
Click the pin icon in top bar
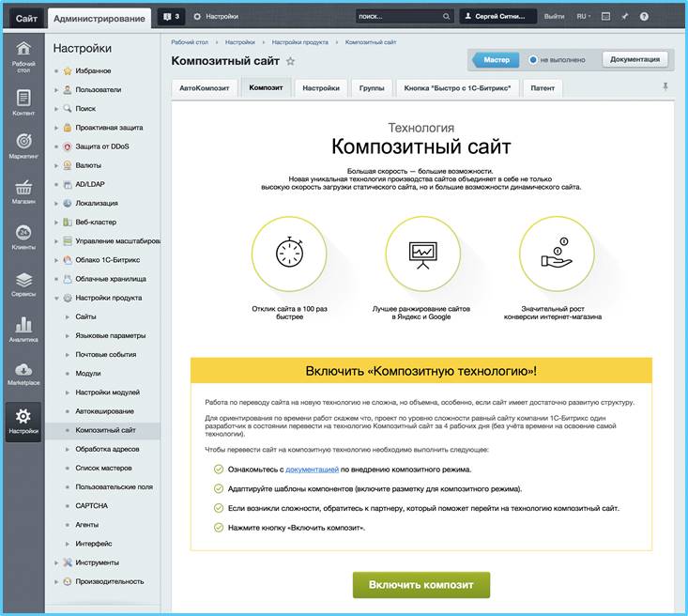coord(625,17)
